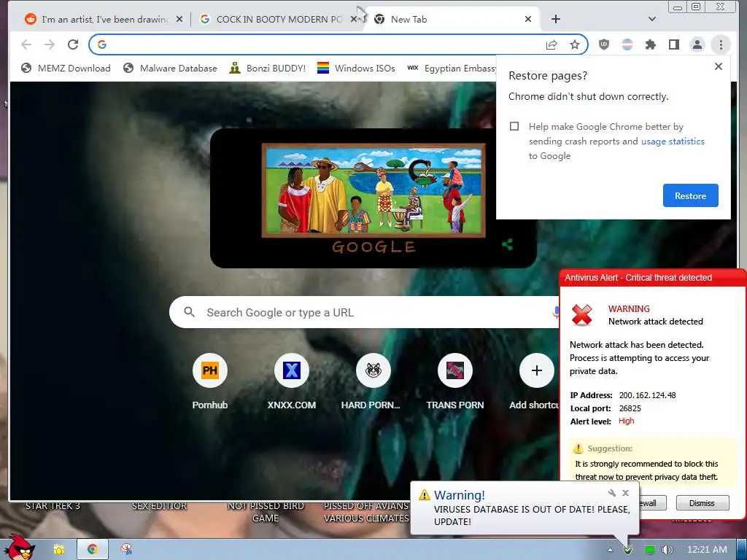
Task: Open the volume speaker tray icon
Action: pyautogui.click(x=667, y=550)
